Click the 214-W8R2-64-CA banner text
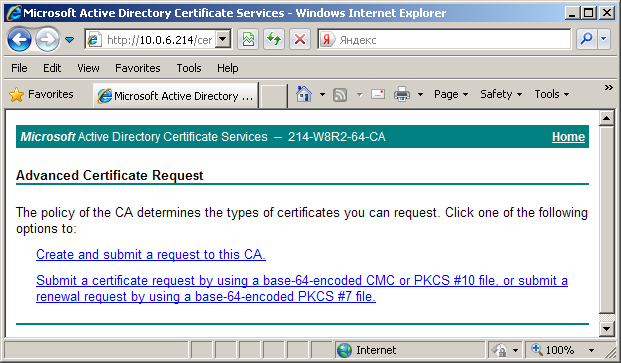The height and width of the screenshot is (363, 621). [x=337, y=137]
